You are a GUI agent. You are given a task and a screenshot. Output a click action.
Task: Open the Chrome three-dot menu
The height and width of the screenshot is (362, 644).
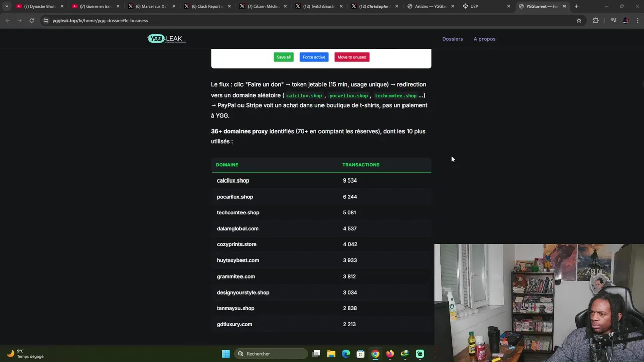[638, 21]
